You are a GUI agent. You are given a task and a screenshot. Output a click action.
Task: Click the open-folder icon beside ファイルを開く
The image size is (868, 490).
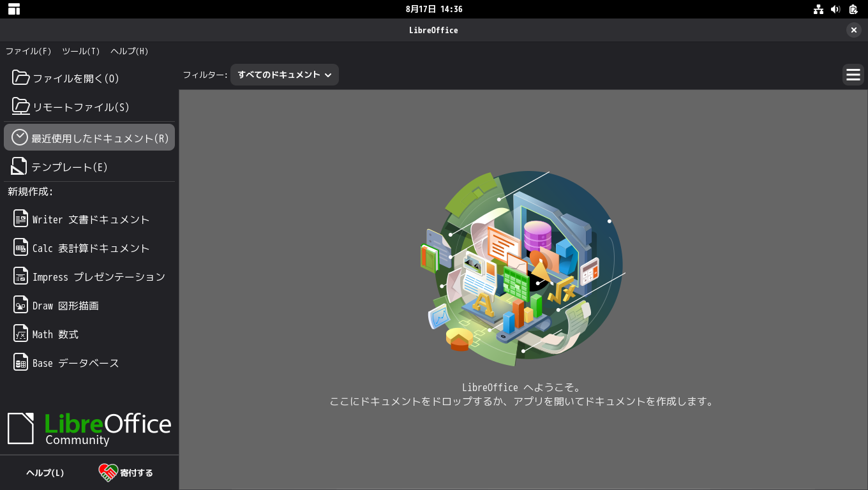pos(21,78)
